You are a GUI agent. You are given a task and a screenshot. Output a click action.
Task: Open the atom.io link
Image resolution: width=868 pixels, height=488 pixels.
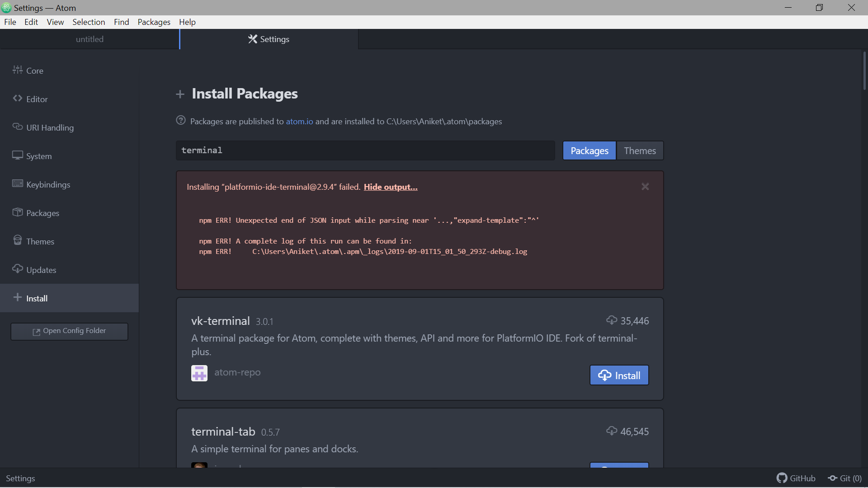click(x=299, y=121)
